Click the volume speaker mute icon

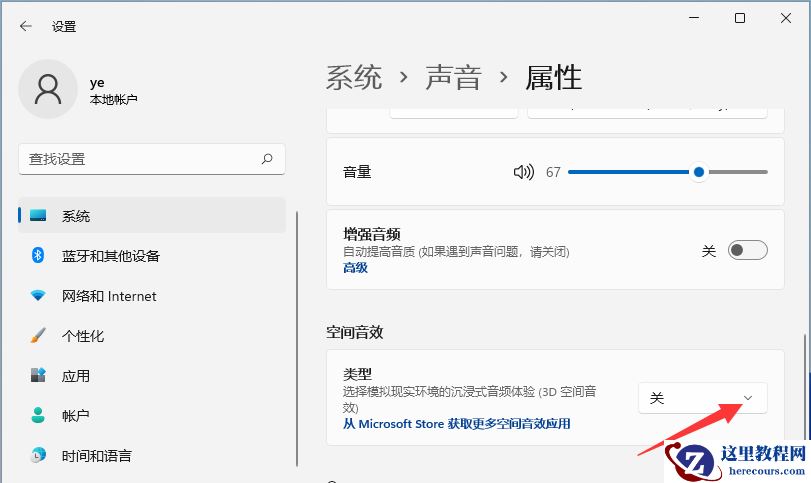[523, 172]
